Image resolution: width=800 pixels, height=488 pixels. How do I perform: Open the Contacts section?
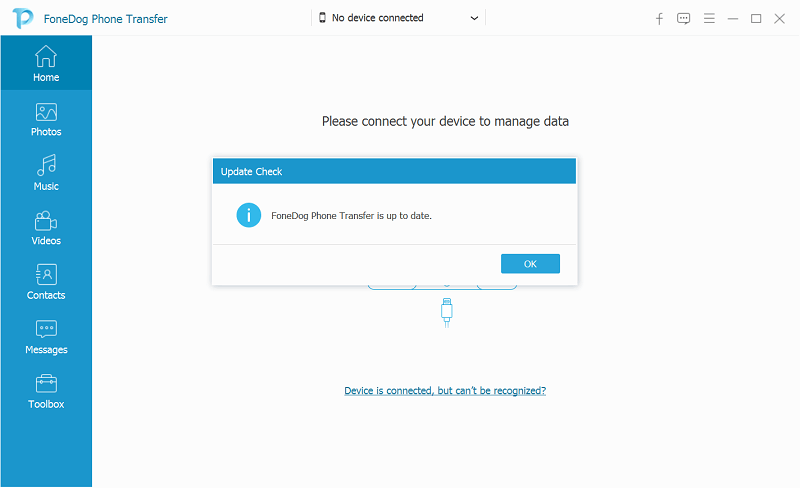pos(46,282)
